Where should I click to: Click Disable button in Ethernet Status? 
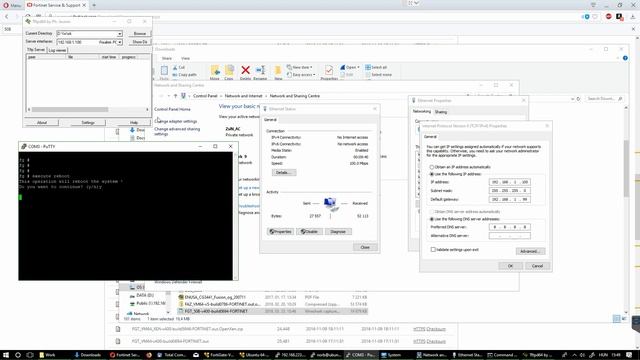(x=309, y=231)
